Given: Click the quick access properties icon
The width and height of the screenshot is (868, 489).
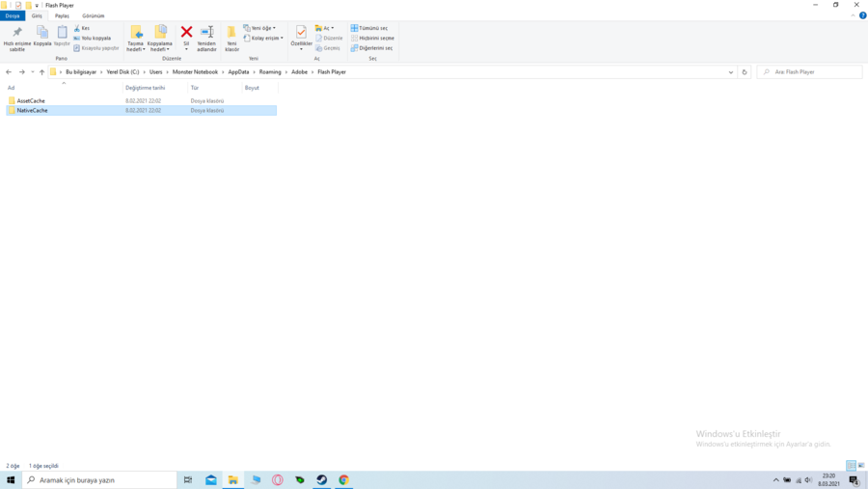Looking at the screenshot, I should (18, 6).
